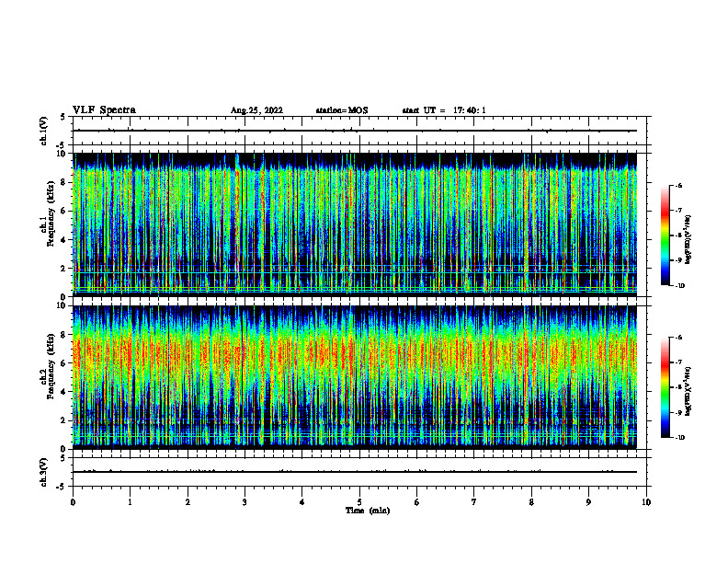Viewport: 728px width, 563px height.
Task: Click the '2' kHz tick on ch.2 spectrogram
Action: click(x=63, y=420)
